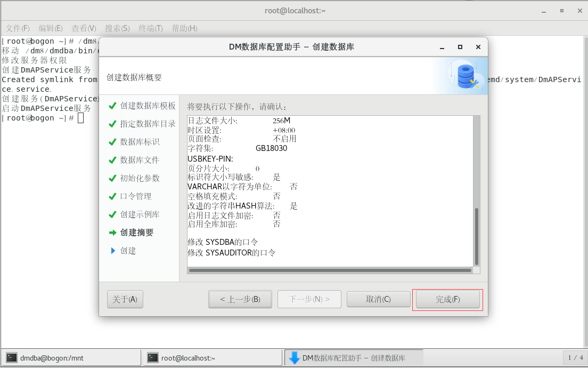
Task: Click the 取消(C) cancel button
Action: tap(378, 299)
